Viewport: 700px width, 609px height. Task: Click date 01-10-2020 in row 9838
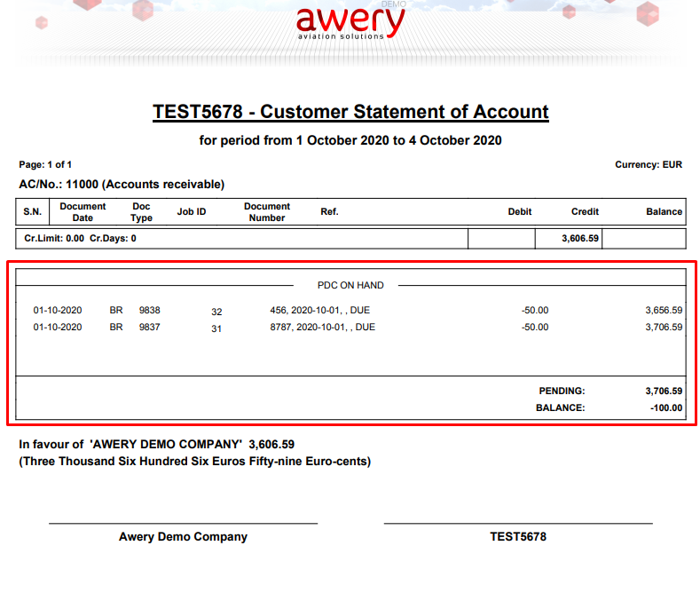tap(58, 310)
